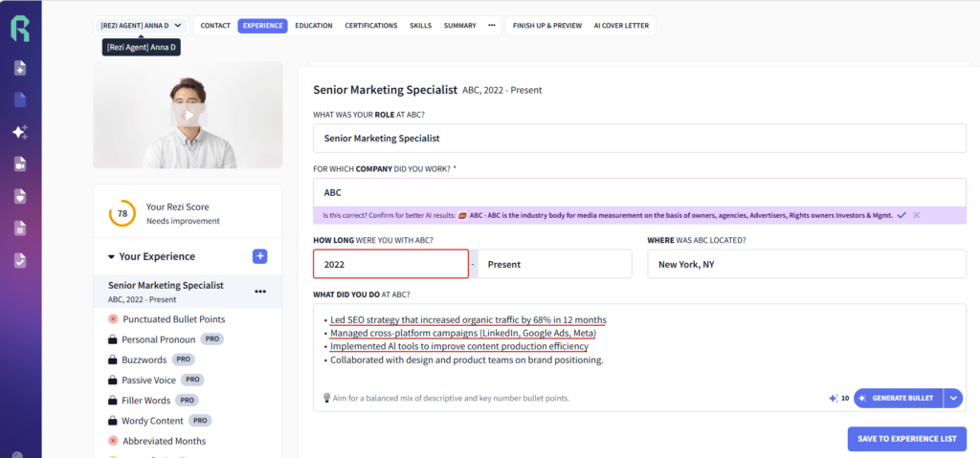Click the checkmark document icon in sidebar
This screenshot has width=980, height=458.
[20, 260]
